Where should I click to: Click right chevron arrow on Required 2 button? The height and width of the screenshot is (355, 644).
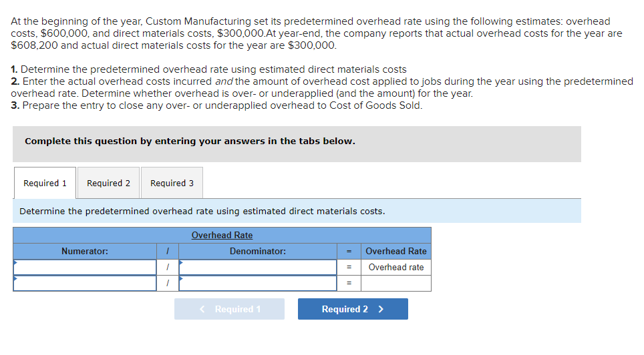[x=381, y=309]
